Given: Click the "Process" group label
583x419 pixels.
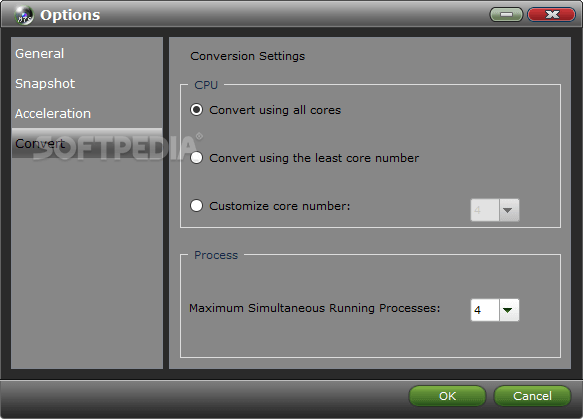Looking at the screenshot, I should [x=216, y=255].
